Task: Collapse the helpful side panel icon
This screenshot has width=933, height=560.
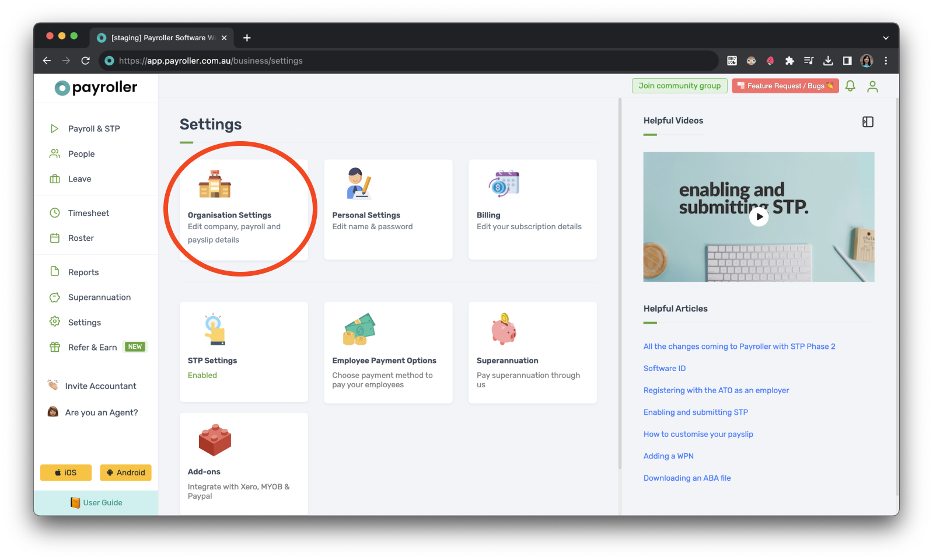Action: (x=868, y=122)
